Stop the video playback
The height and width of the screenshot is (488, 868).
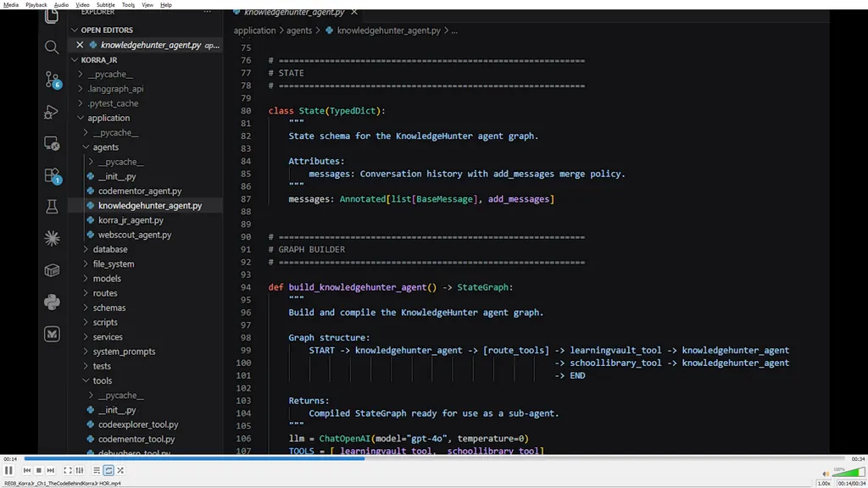click(39, 470)
